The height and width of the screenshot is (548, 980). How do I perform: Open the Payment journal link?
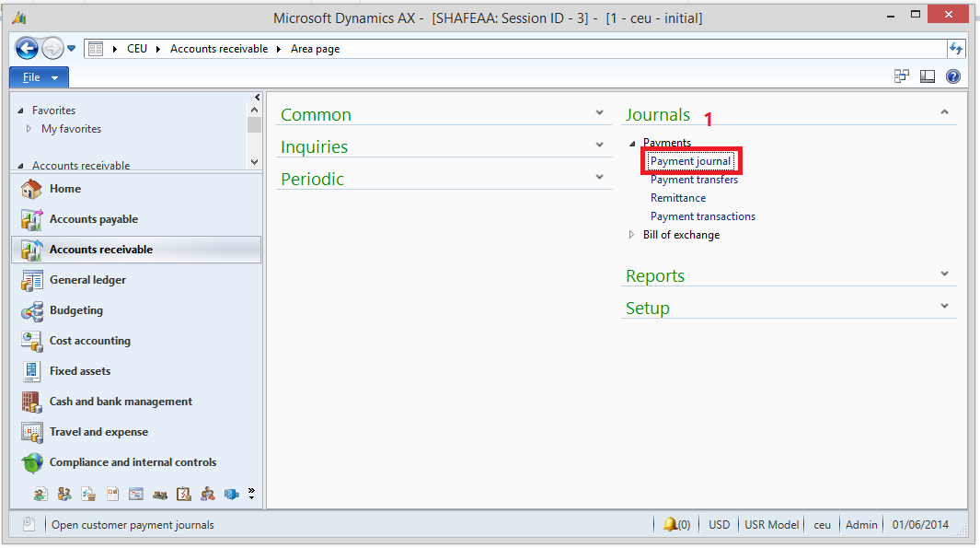click(690, 161)
